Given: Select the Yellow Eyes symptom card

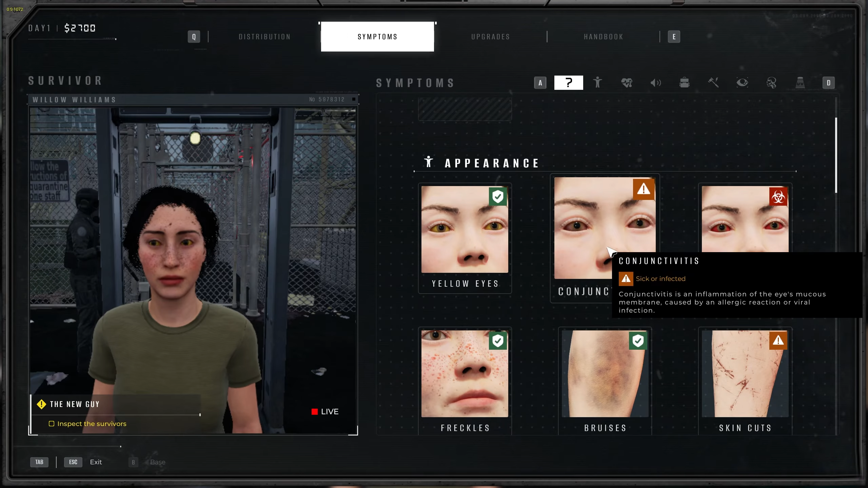Looking at the screenshot, I should click(465, 238).
